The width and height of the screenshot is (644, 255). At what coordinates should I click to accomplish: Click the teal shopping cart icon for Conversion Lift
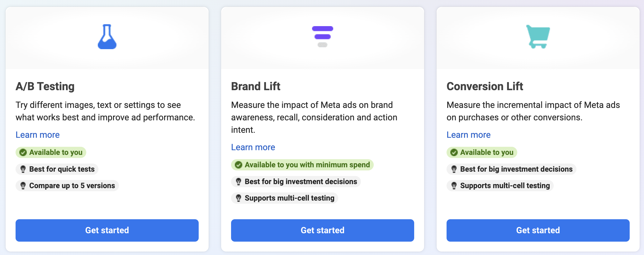[x=537, y=37]
